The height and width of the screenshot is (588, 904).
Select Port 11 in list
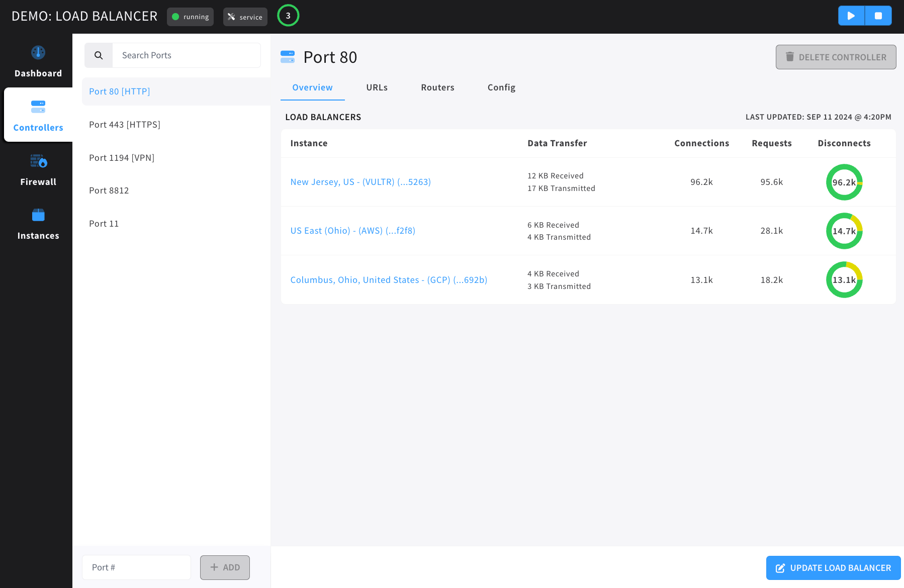click(x=176, y=224)
